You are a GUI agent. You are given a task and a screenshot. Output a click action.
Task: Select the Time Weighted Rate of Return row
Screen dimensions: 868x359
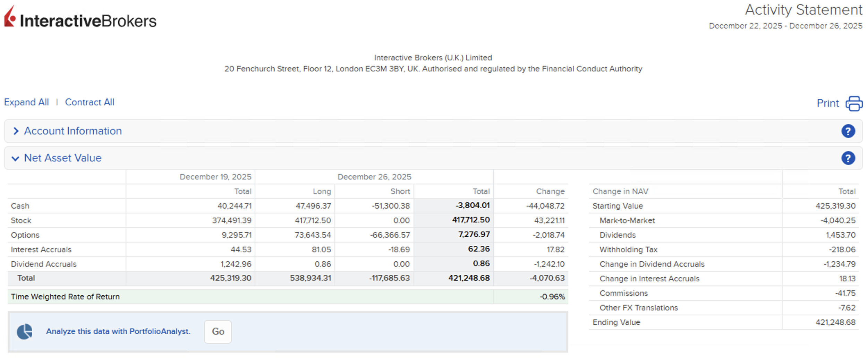click(x=65, y=297)
